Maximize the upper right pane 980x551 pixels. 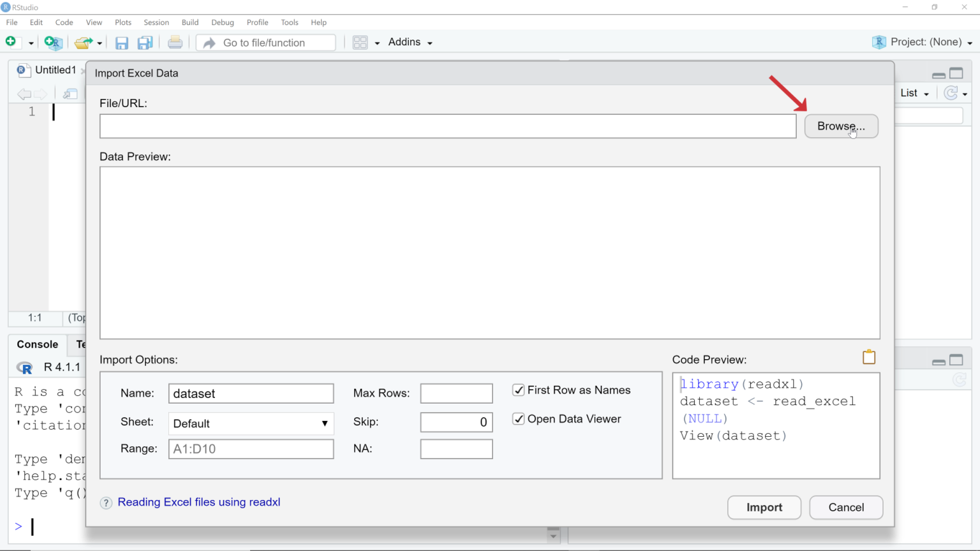[x=956, y=73]
